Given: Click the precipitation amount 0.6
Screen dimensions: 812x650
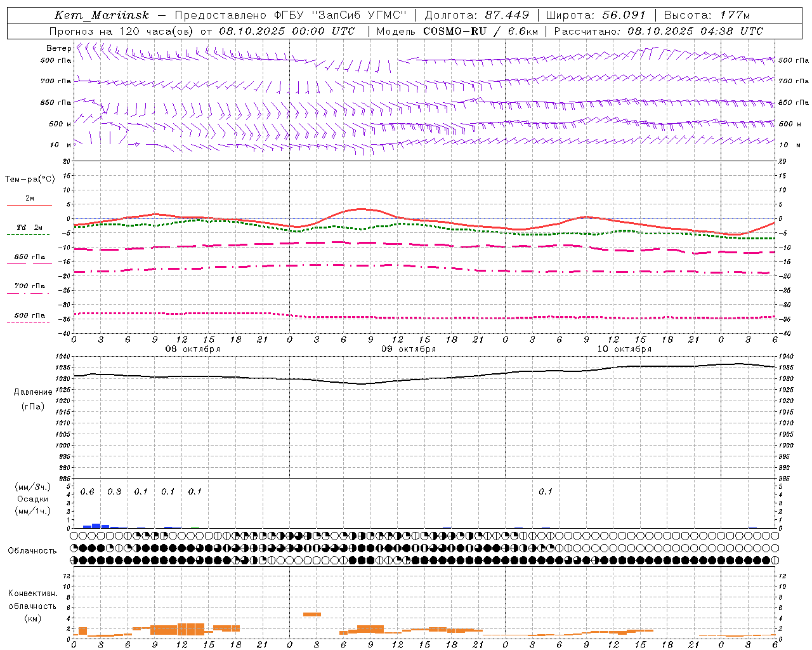Looking at the screenshot, I should (x=88, y=492).
